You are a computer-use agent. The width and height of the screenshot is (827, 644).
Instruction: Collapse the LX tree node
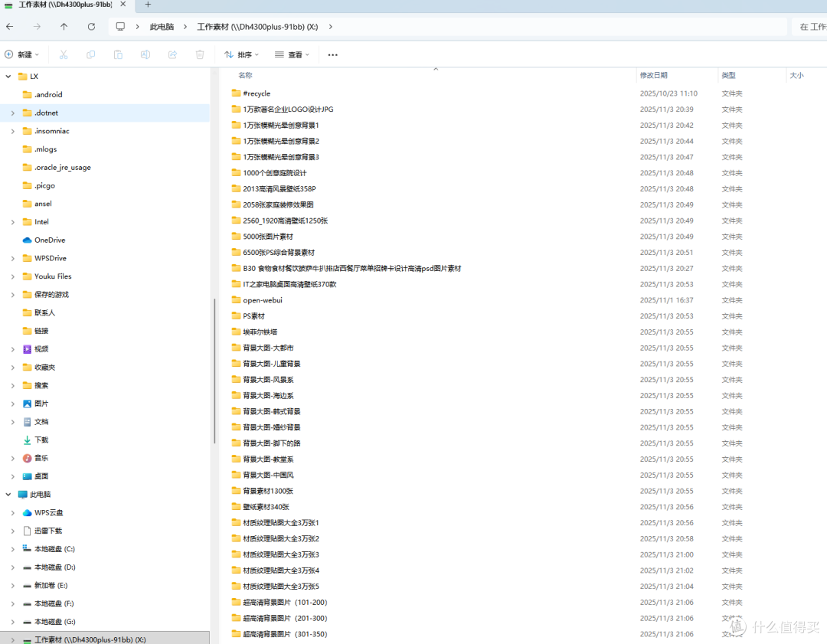pyautogui.click(x=8, y=77)
